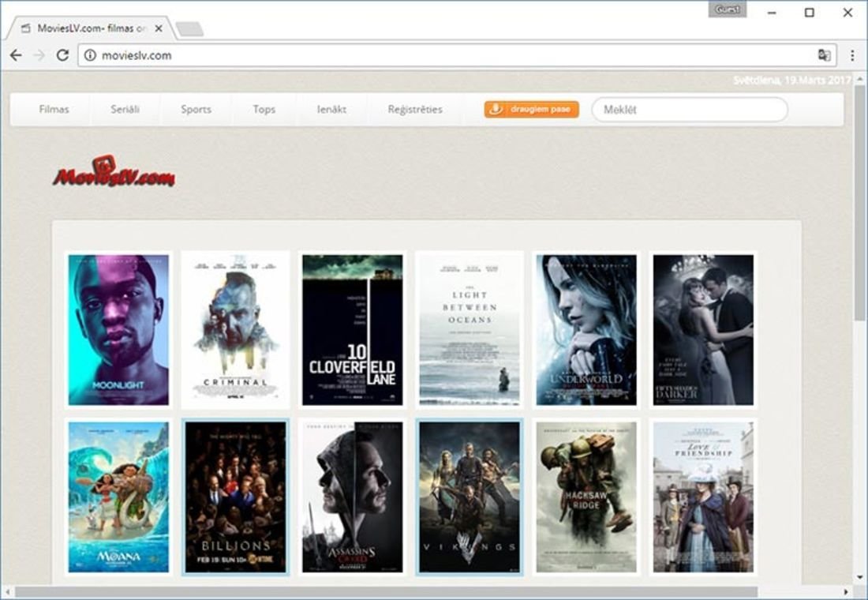
Task: Open the Tops section
Action: click(264, 110)
